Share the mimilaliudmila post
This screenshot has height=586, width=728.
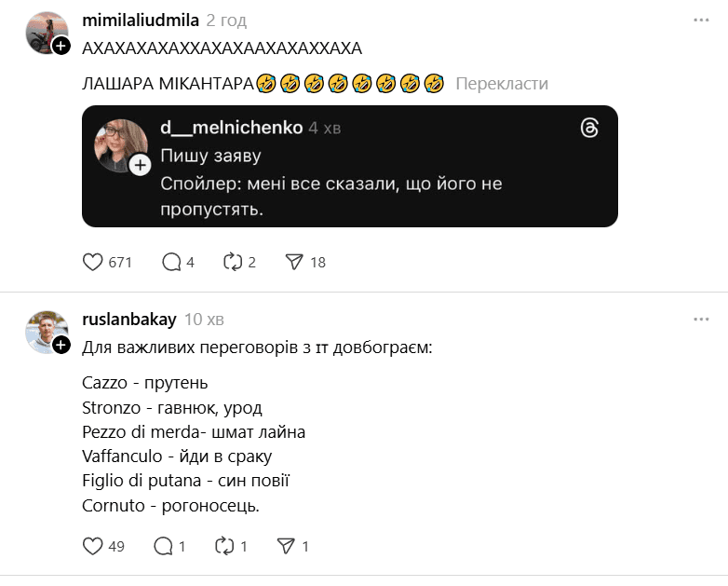click(294, 263)
